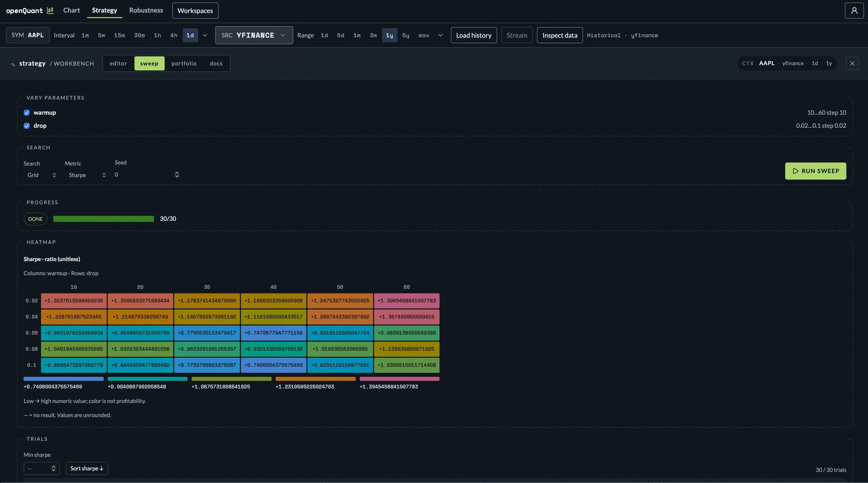
Task: Uncheck the warmup parameter checkbox
Action: click(x=27, y=113)
